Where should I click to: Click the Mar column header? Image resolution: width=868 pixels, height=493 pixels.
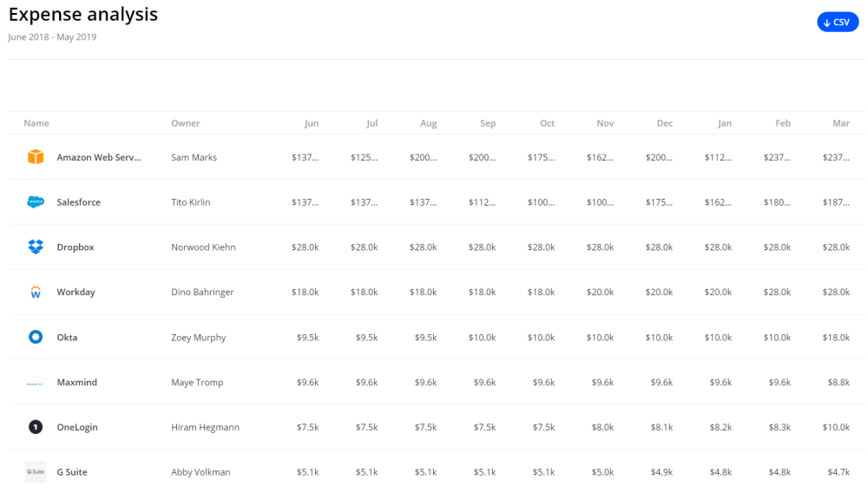[x=840, y=123]
